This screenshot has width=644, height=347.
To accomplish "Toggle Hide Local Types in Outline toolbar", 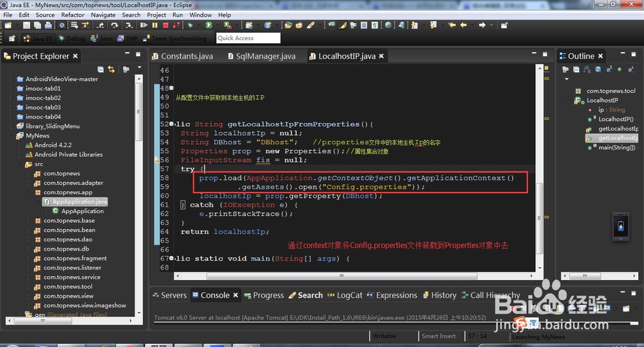I will pyautogui.click(x=630, y=70).
